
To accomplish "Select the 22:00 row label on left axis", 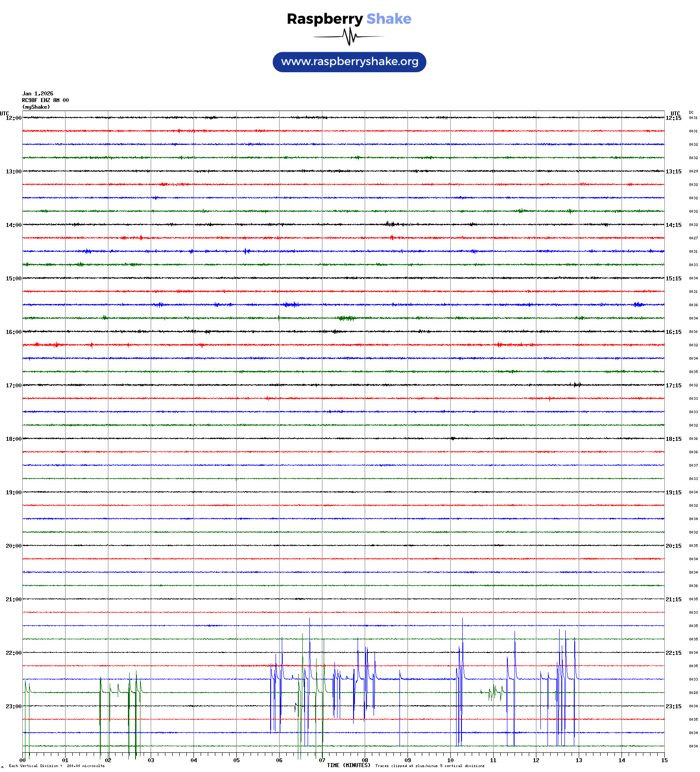I will [x=13, y=653].
